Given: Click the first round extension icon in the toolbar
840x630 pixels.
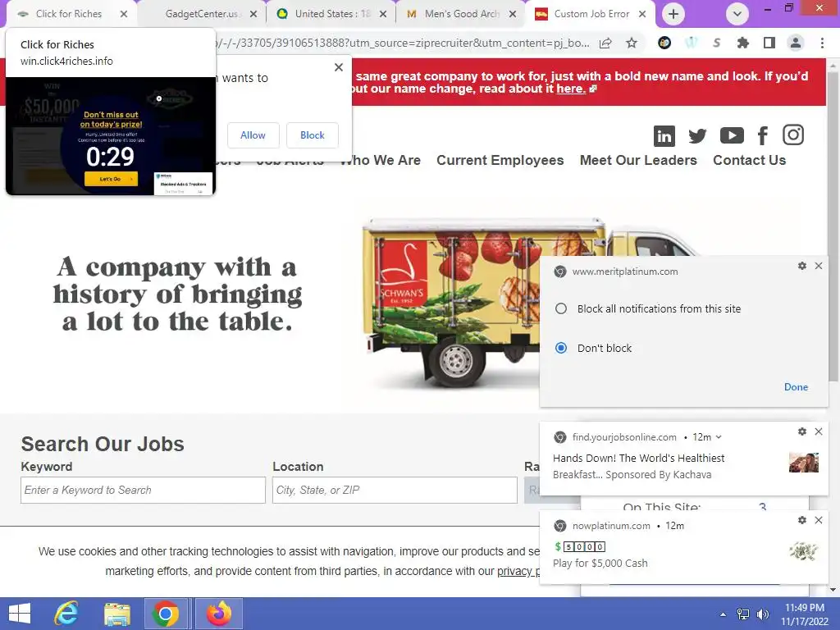Looking at the screenshot, I should pyautogui.click(x=664, y=43).
